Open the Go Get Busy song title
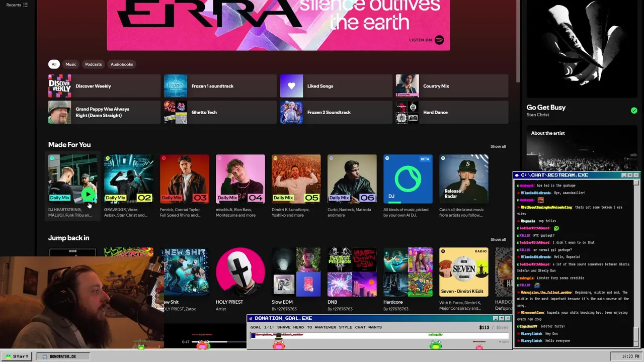The width and height of the screenshot is (644, 362). [x=546, y=107]
